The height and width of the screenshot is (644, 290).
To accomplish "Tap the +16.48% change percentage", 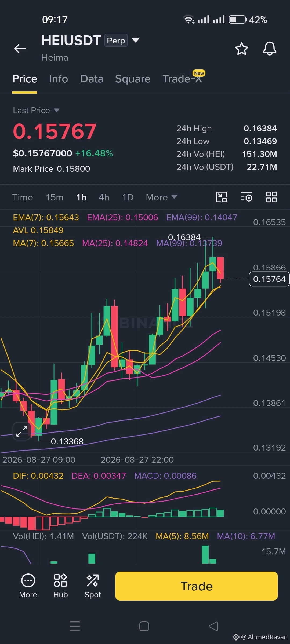I will [94, 153].
